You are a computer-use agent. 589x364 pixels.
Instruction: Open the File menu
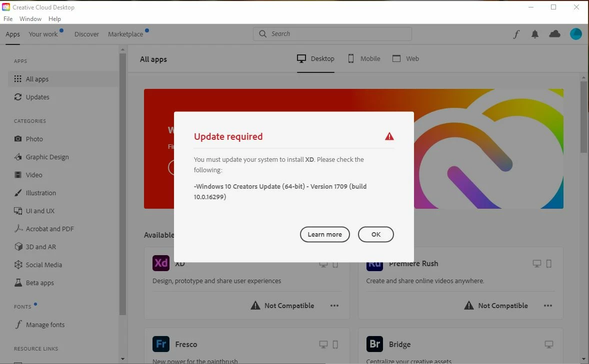(x=8, y=19)
